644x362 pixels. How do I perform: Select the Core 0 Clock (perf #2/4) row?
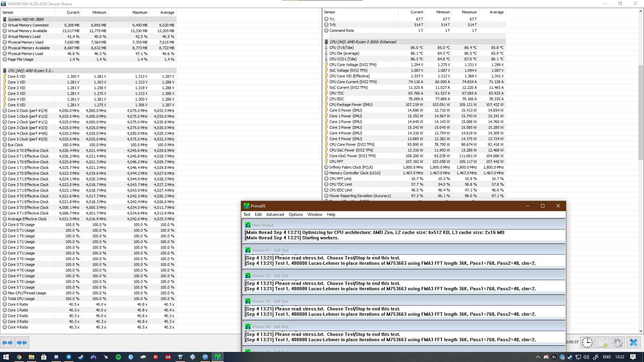point(89,111)
